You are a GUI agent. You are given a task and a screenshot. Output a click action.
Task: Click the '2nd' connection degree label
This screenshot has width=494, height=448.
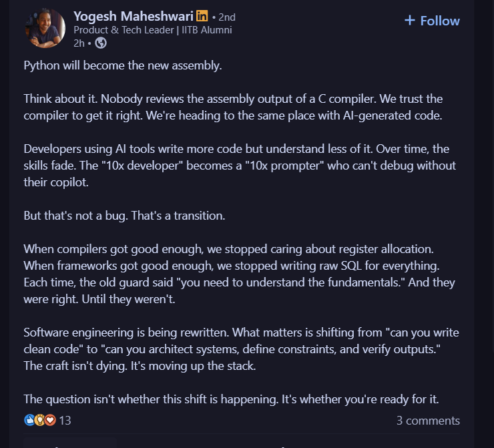tap(226, 17)
